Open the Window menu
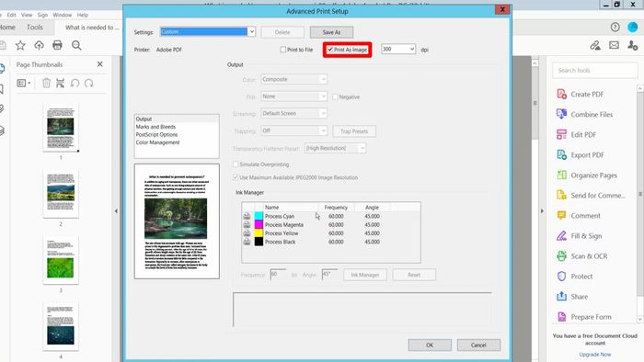Screen dimensions: 644x362 (63, 15)
